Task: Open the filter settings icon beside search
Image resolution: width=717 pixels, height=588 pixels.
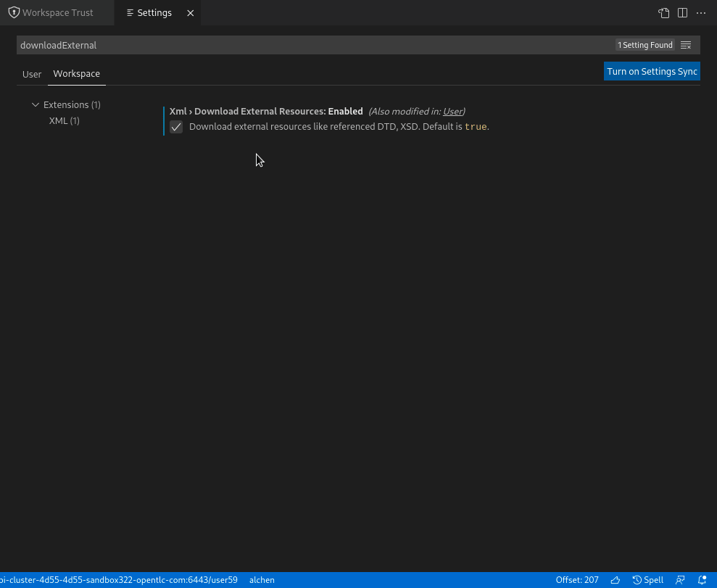Action: click(685, 45)
